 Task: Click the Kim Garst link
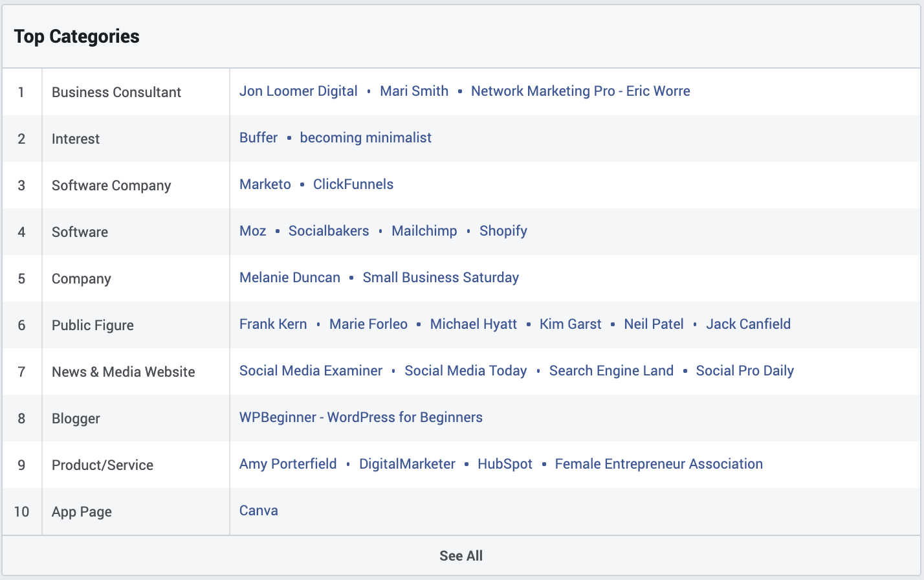point(571,324)
